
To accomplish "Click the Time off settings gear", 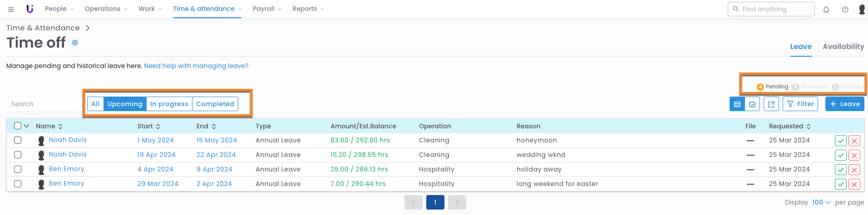I will click(x=75, y=43).
